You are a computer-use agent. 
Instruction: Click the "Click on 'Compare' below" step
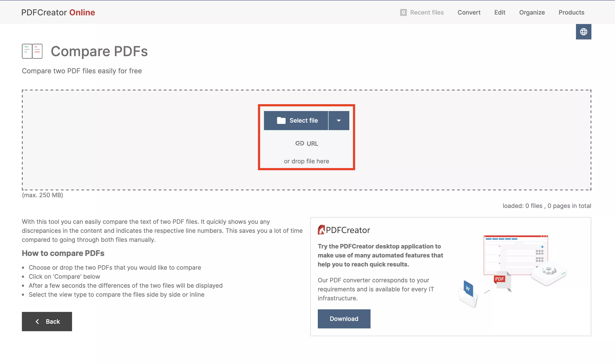point(64,277)
